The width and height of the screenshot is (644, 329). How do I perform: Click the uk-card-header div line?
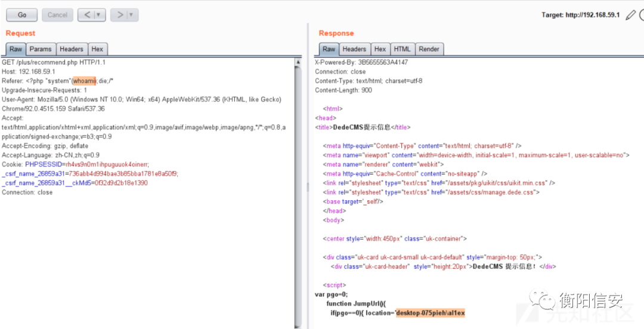click(x=444, y=266)
